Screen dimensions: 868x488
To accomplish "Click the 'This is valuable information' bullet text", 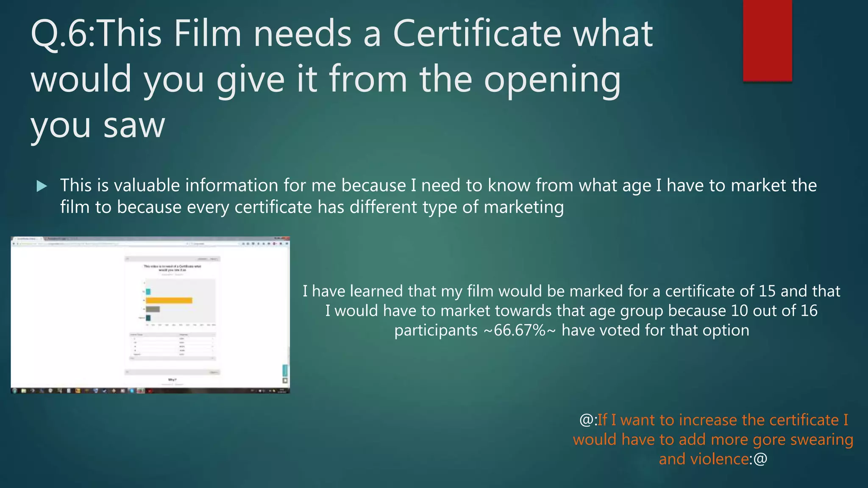I will (439, 196).
